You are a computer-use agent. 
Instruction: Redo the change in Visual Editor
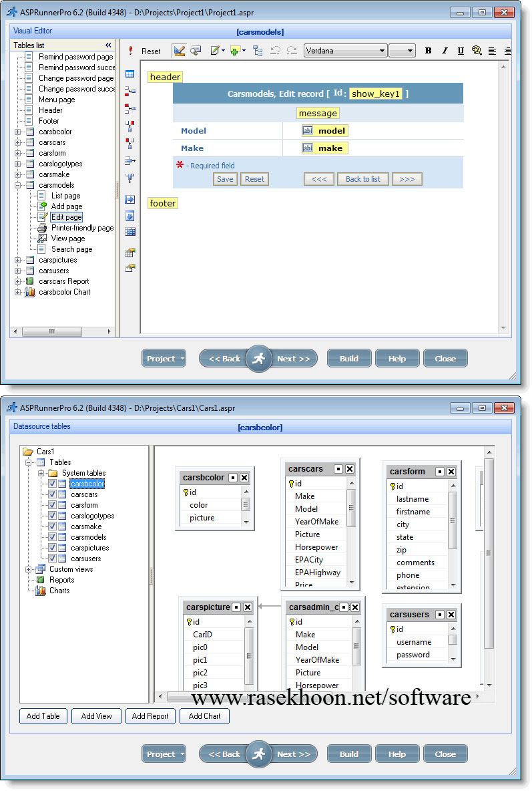point(292,51)
